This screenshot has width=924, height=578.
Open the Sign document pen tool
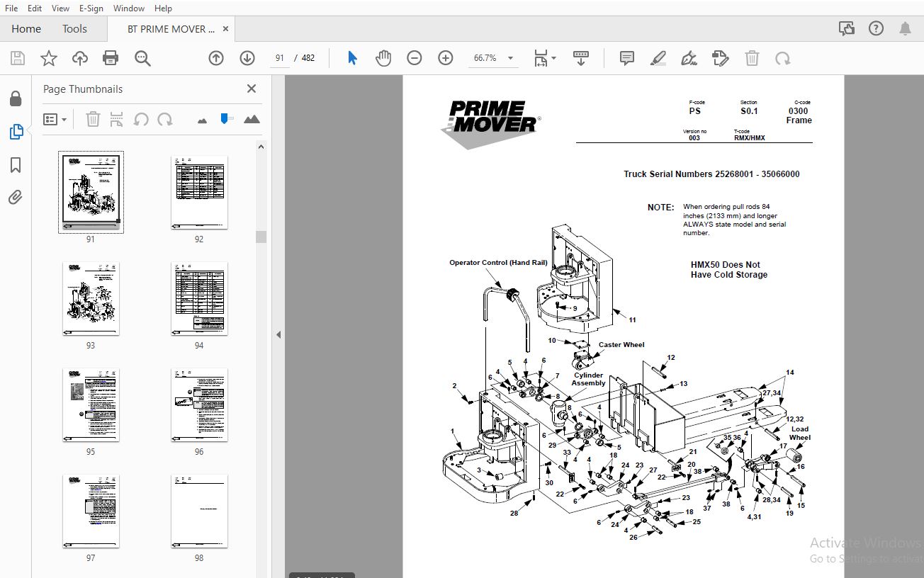click(x=689, y=58)
